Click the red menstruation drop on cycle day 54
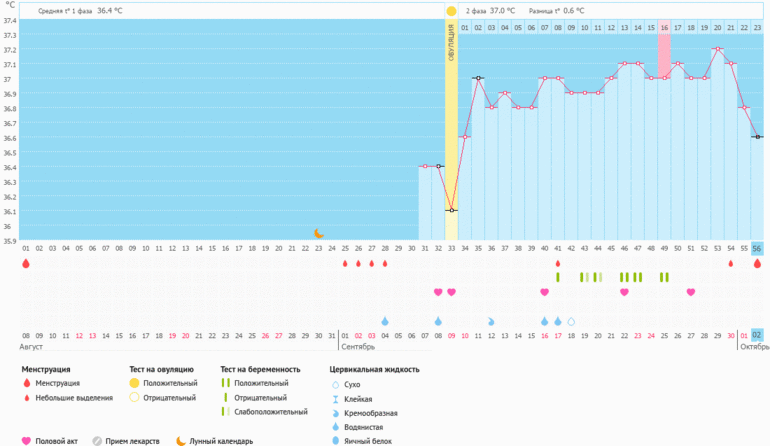770x446 pixels. point(731,264)
